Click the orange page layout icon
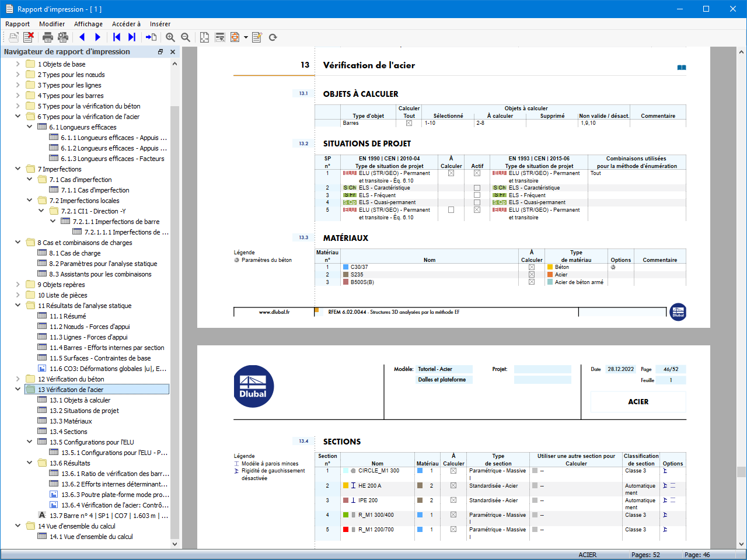Viewport: 747px width, 560px height. tap(235, 37)
